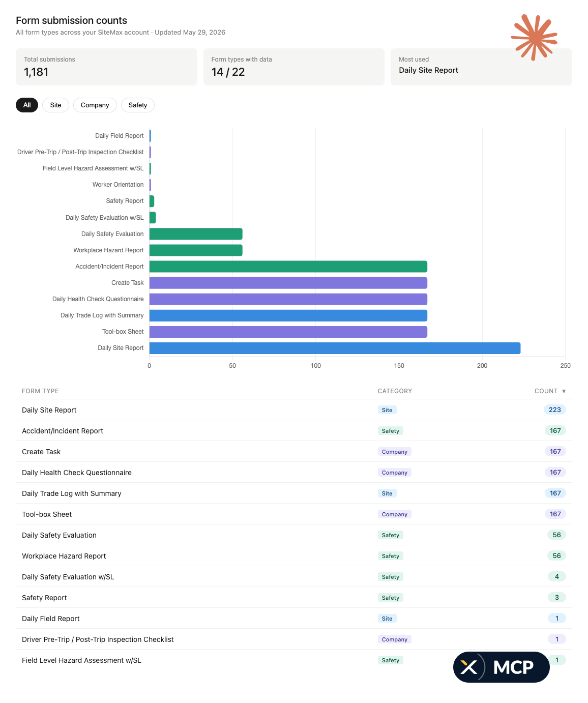Click 'Daily Field Report' in the table
The width and height of the screenshot is (588, 703).
[51, 619]
